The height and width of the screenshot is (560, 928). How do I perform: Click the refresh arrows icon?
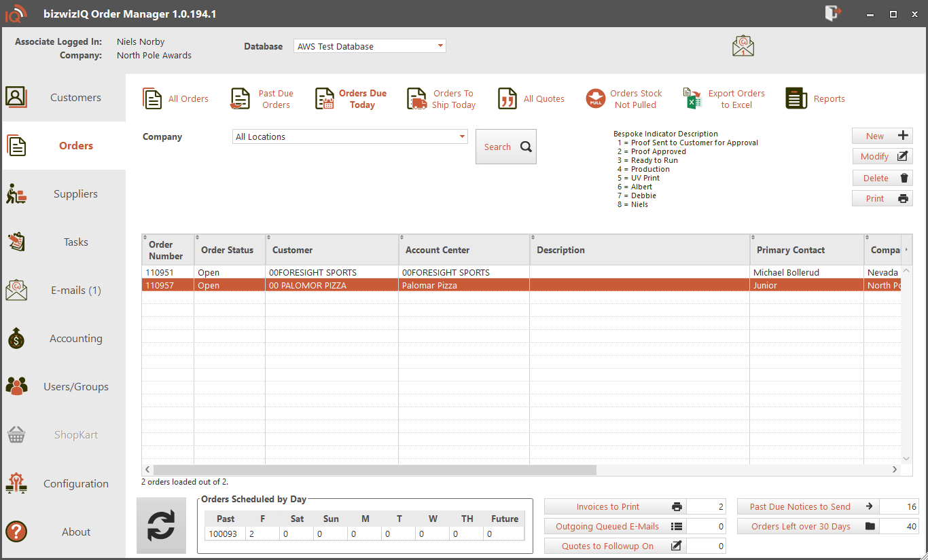(161, 525)
